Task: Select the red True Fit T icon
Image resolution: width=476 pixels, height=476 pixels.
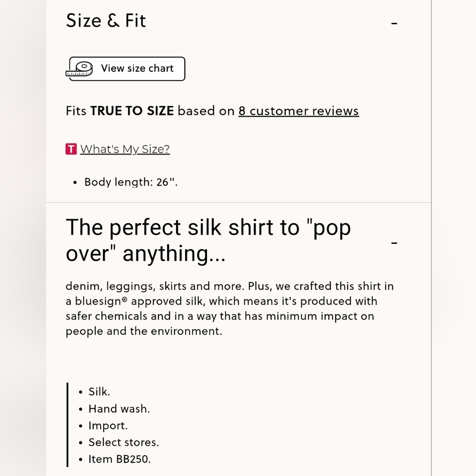Action: [70, 149]
